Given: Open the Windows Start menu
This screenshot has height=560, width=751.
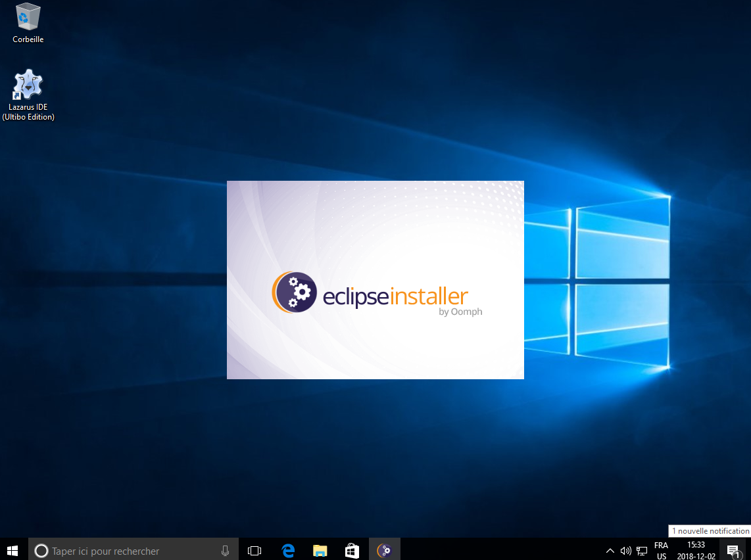Looking at the screenshot, I should pos(12,550).
